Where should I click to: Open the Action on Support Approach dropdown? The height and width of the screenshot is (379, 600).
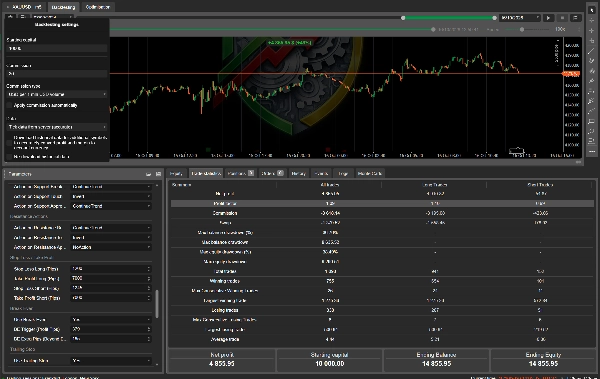coord(111,206)
